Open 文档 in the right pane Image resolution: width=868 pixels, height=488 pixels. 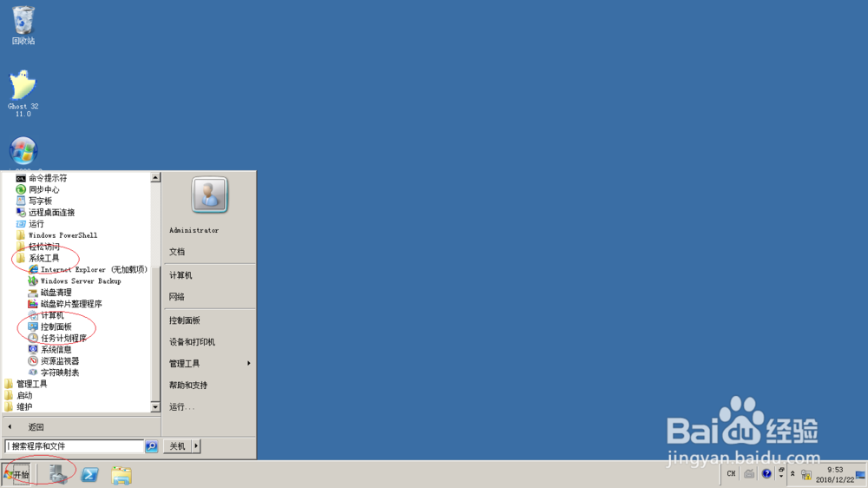pos(177,252)
